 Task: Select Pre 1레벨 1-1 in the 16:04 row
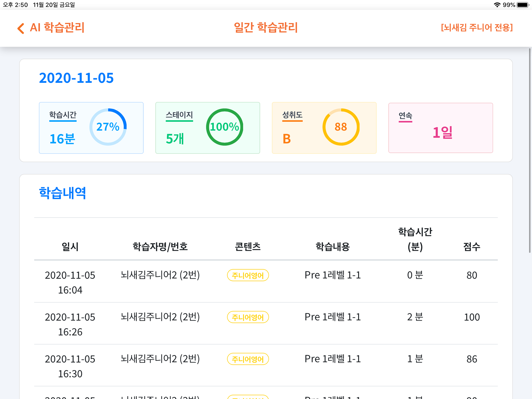click(333, 275)
